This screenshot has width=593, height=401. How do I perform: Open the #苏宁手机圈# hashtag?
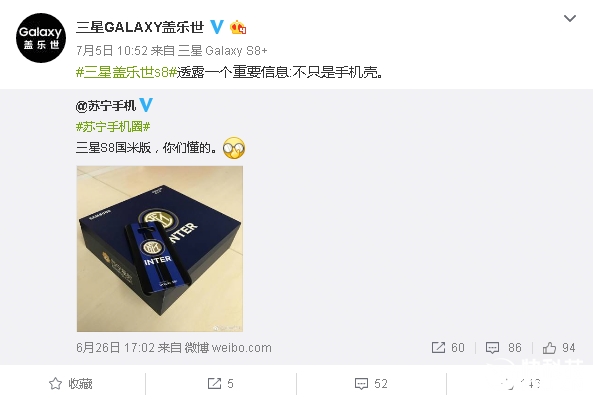pos(113,126)
